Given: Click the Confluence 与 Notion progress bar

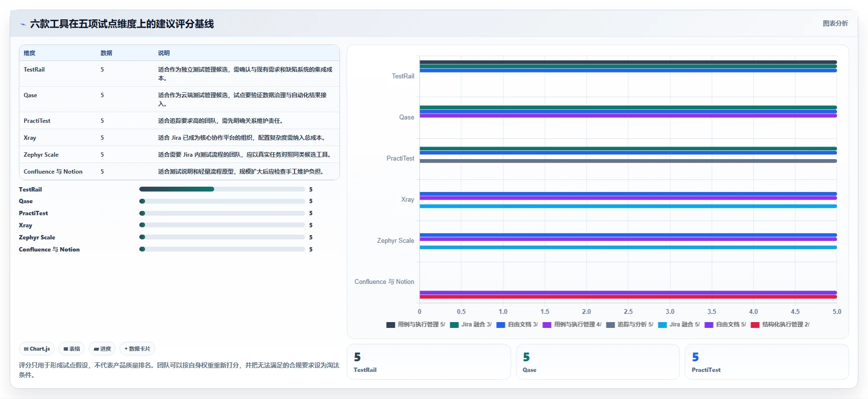Looking at the screenshot, I should 222,249.
